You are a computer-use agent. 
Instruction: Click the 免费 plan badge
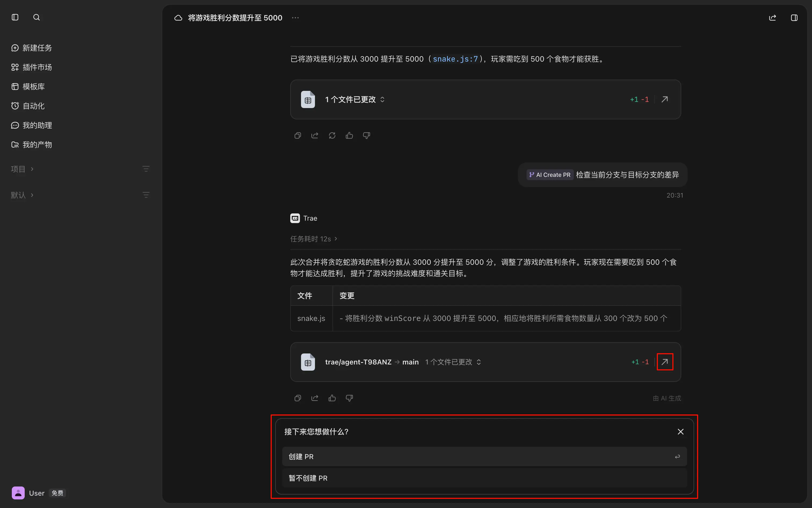click(57, 493)
